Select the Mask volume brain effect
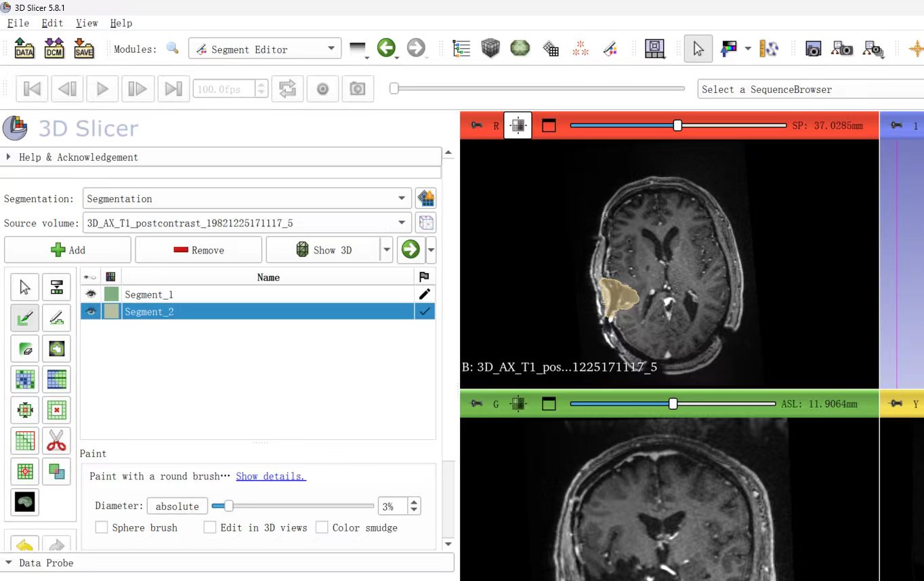The image size is (924, 581). (25, 502)
